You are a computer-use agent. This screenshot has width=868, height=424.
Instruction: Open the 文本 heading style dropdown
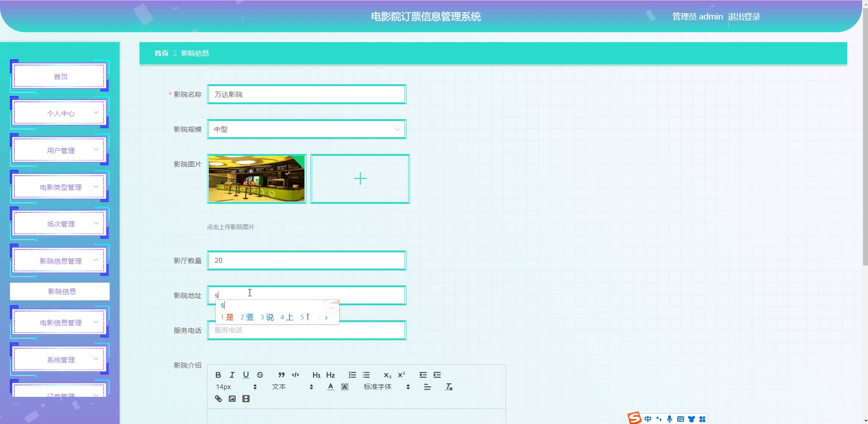click(293, 387)
